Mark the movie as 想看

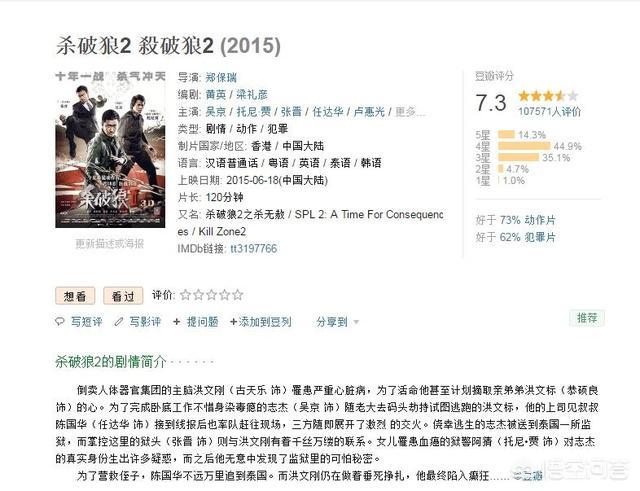click(75, 296)
